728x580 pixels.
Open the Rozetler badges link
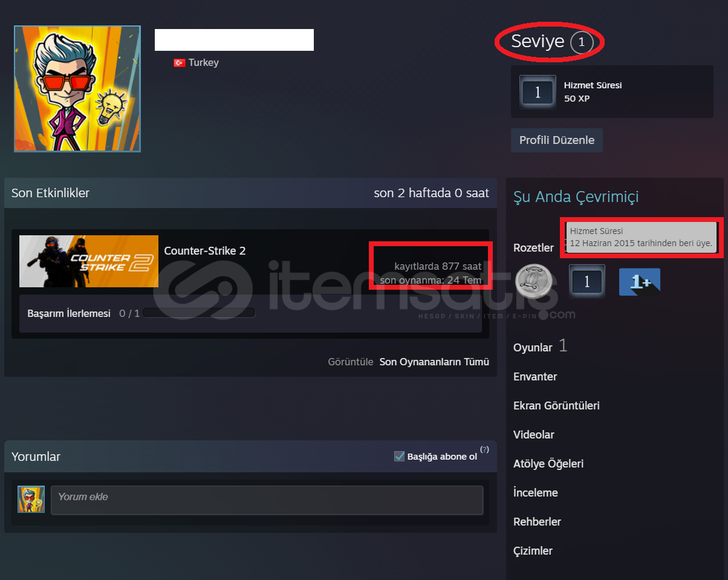tap(533, 247)
